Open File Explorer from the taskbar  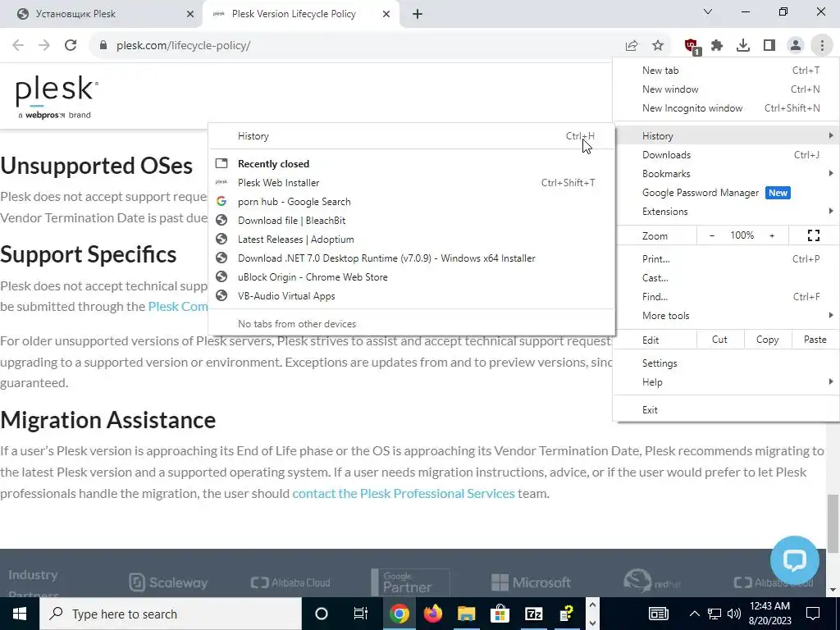(466, 614)
